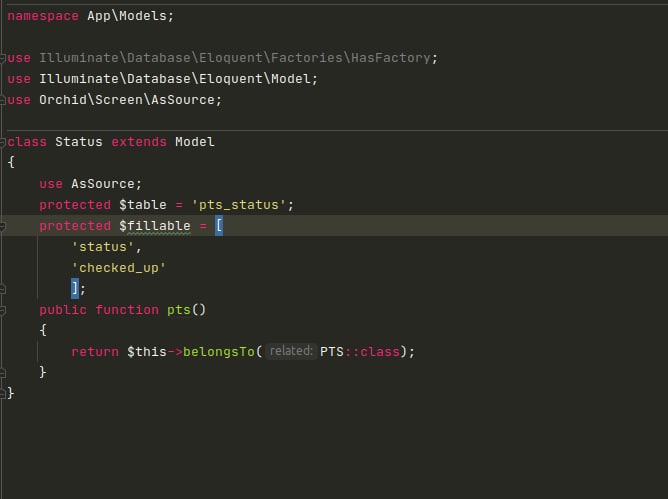Click the $table variable

143,205
